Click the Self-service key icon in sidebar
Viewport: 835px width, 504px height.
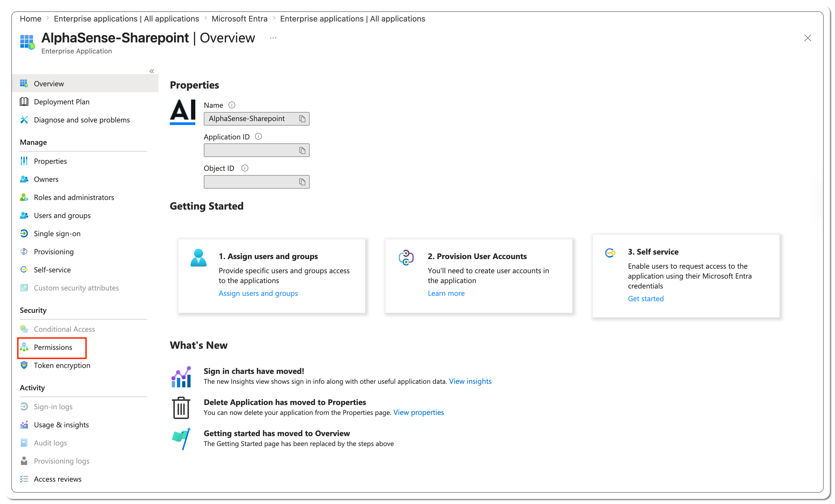coord(24,270)
